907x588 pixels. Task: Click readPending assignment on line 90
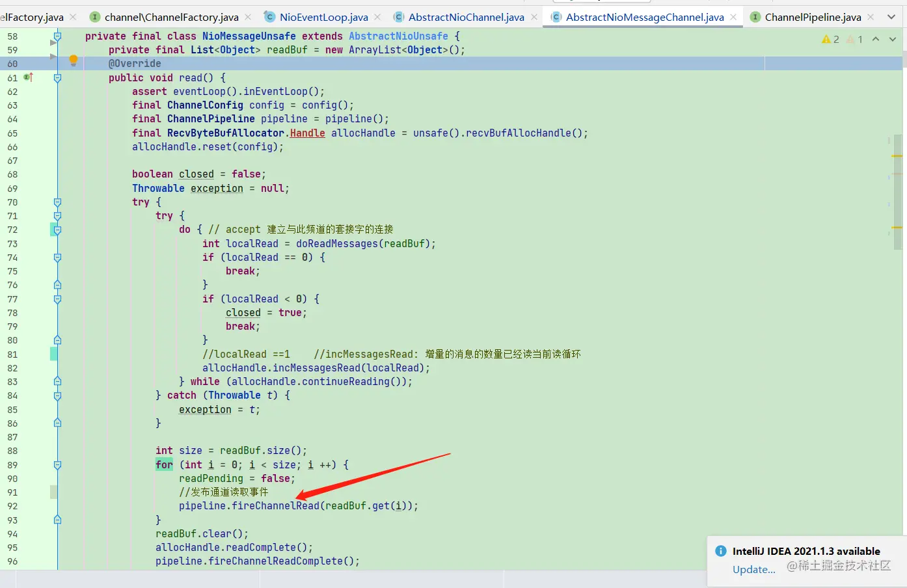pos(237,479)
